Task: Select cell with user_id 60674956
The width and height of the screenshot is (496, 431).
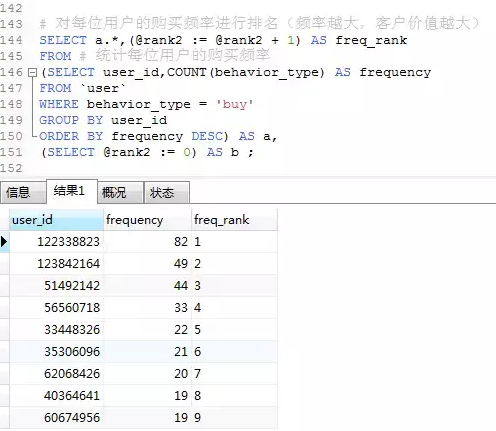Action: [56, 418]
